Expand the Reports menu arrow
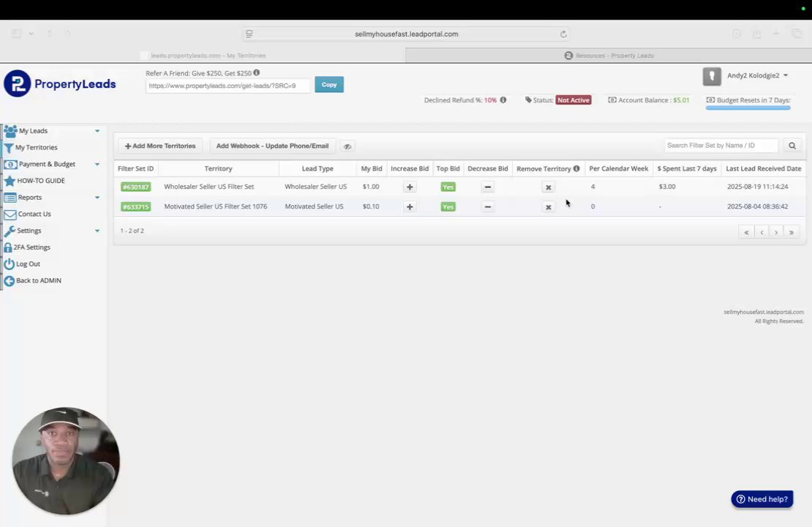The height and width of the screenshot is (527, 812). point(97,198)
